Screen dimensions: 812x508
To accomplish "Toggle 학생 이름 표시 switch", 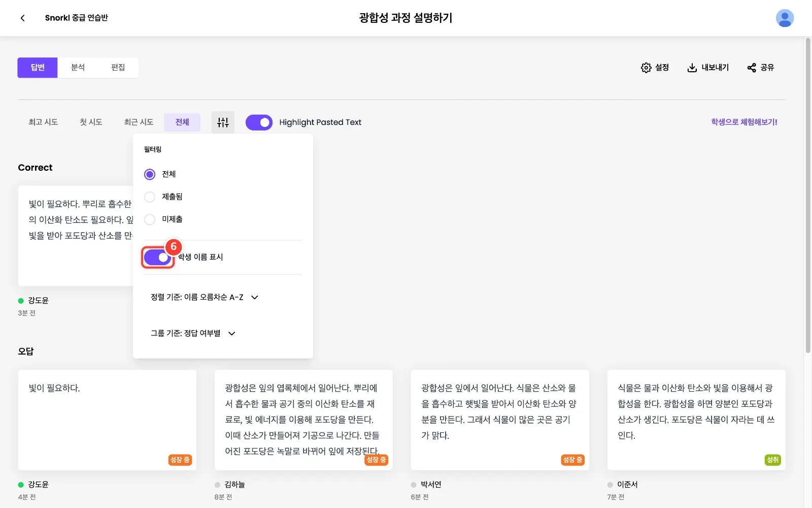I will pyautogui.click(x=158, y=258).
